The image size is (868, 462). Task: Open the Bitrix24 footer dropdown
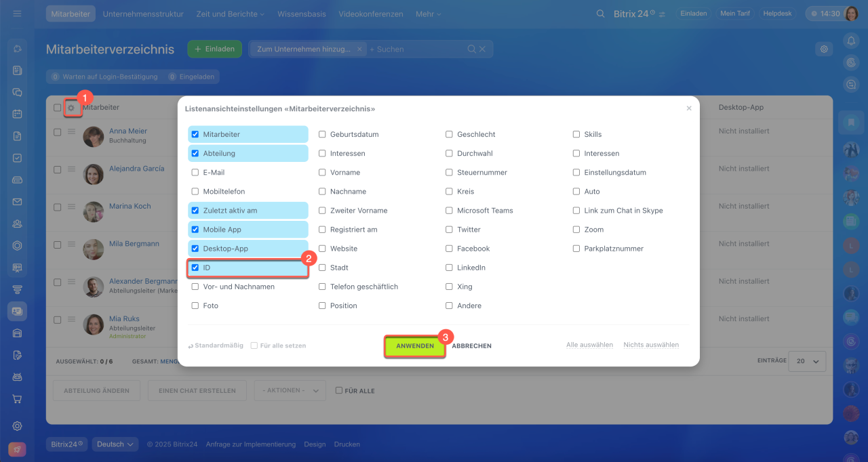67,444
